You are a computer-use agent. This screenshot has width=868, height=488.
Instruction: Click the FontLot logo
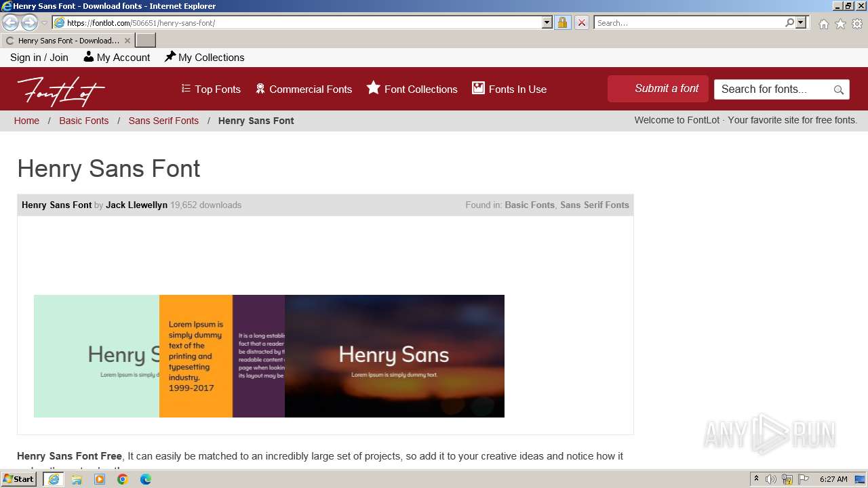(61, 91)
